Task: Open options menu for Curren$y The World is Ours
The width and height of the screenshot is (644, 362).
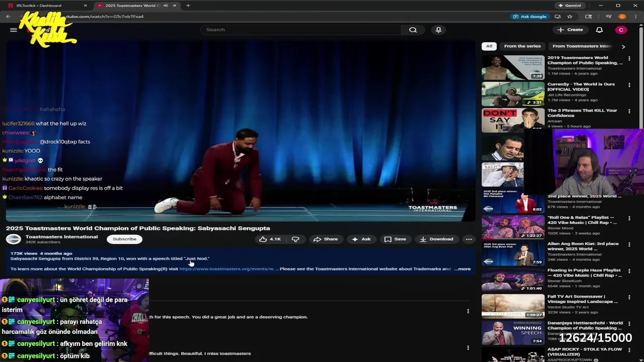Action: (x=629, y=84)
